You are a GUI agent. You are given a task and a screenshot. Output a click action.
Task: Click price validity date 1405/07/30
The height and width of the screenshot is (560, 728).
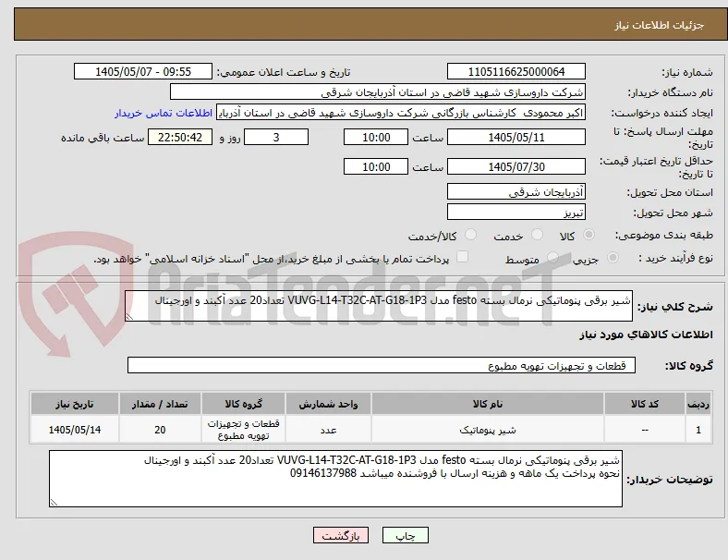coord(516,166)
